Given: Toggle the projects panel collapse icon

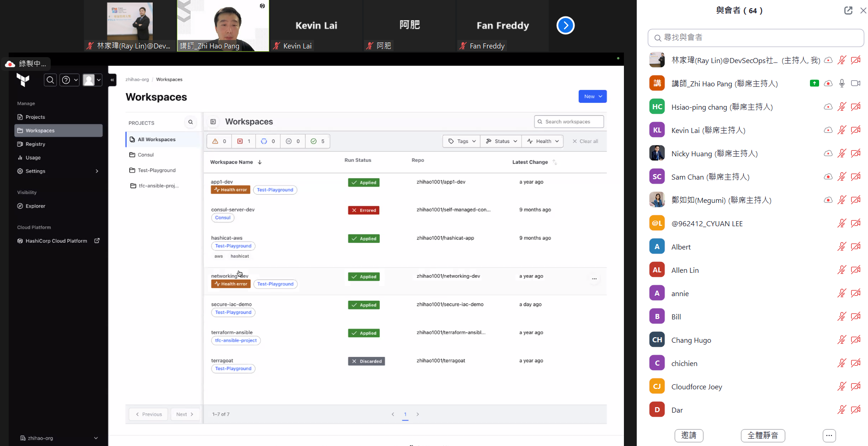Looking at the screenshot, I should click(x=213, y=122).
